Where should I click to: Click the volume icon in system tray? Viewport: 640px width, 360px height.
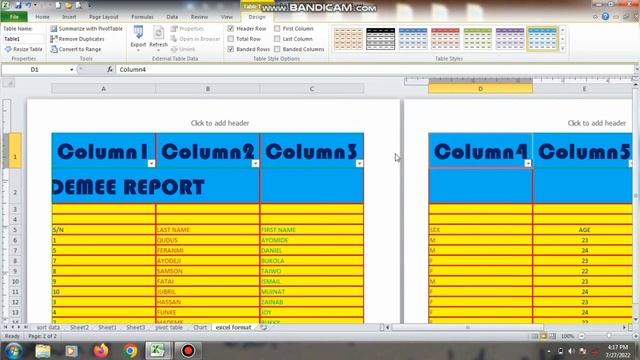tap(571, 351)
